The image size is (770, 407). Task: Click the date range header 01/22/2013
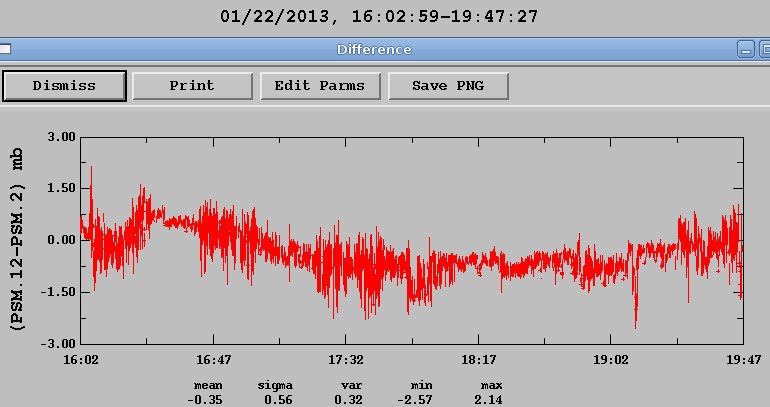[379, 17]
